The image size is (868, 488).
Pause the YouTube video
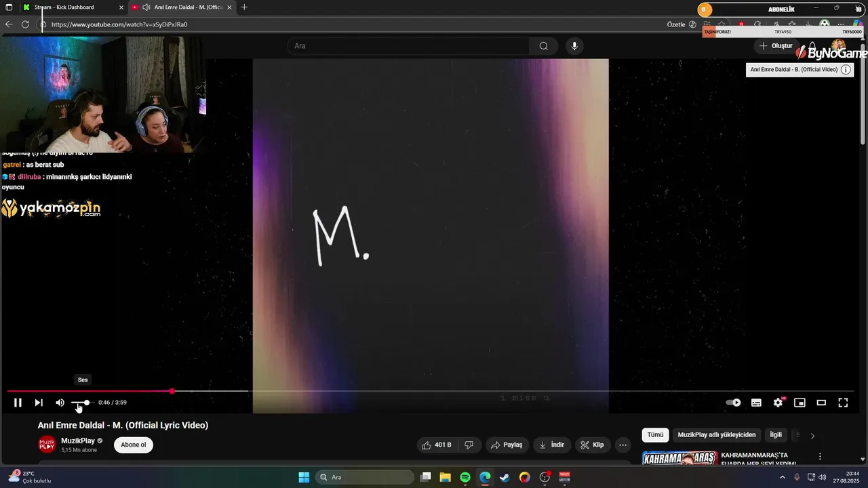point(18,403)
